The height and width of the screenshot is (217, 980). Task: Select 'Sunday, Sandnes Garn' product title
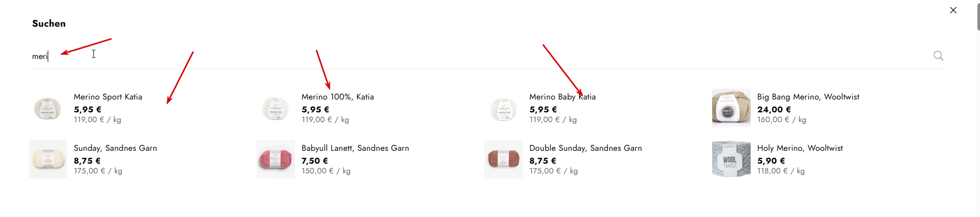coord(115,148)
